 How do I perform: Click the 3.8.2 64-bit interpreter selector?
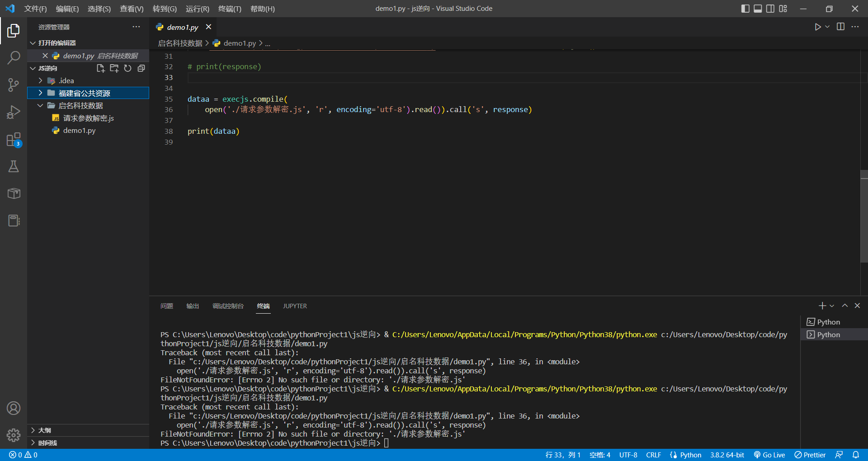tap(727, 455)
